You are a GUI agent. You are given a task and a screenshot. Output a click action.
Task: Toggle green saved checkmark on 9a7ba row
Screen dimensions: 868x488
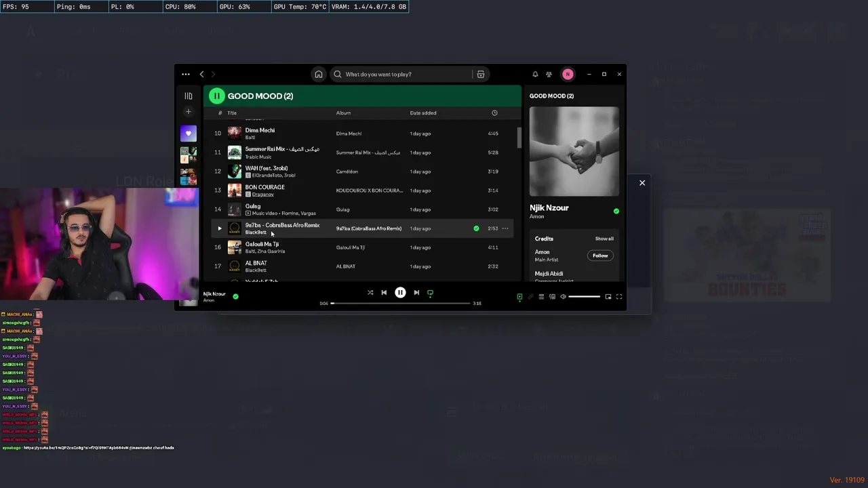(x=476, y=228)
